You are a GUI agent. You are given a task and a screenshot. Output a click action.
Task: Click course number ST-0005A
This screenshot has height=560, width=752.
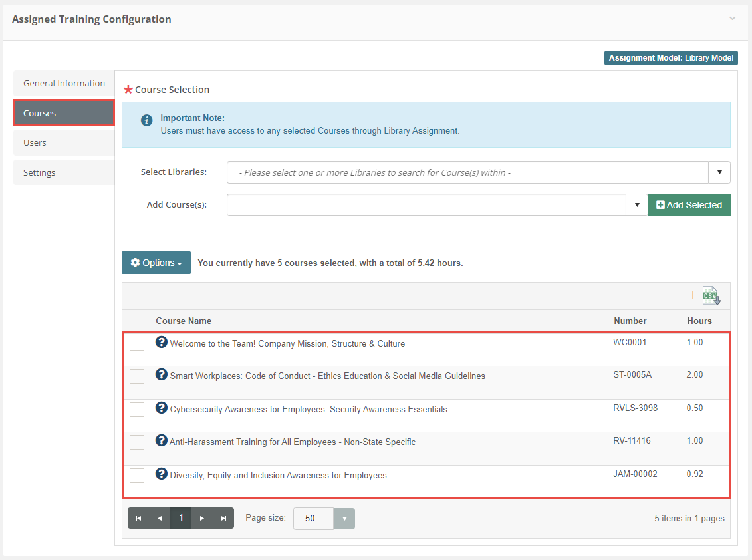point(632,374)
